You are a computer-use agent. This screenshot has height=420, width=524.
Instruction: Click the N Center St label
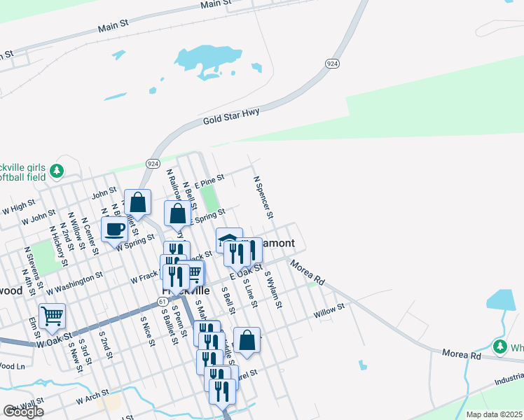90,237
